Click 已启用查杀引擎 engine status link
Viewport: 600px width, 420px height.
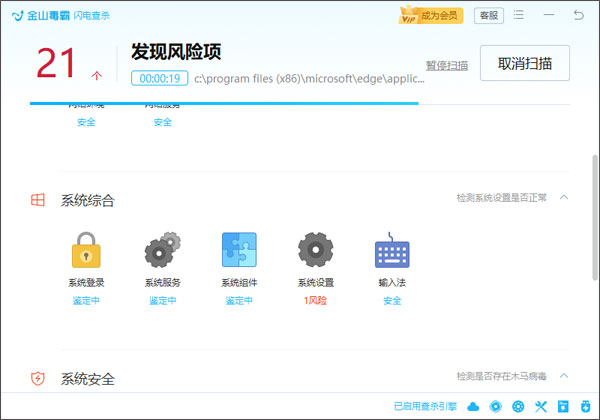click(x=425, y=406)
